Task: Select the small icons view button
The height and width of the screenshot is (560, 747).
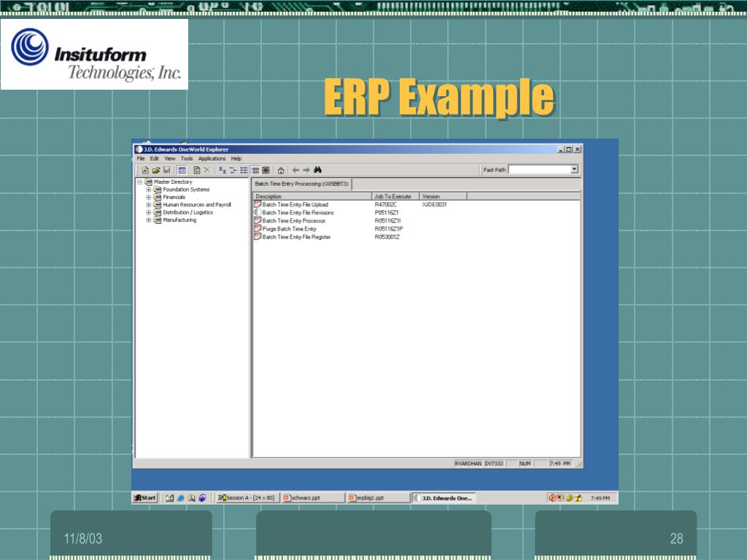Action: (233, 170)
